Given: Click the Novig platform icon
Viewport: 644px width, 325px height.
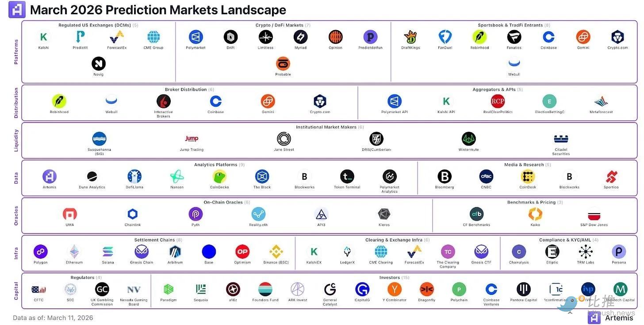Looking at the screenshot, I should (99, 64).
